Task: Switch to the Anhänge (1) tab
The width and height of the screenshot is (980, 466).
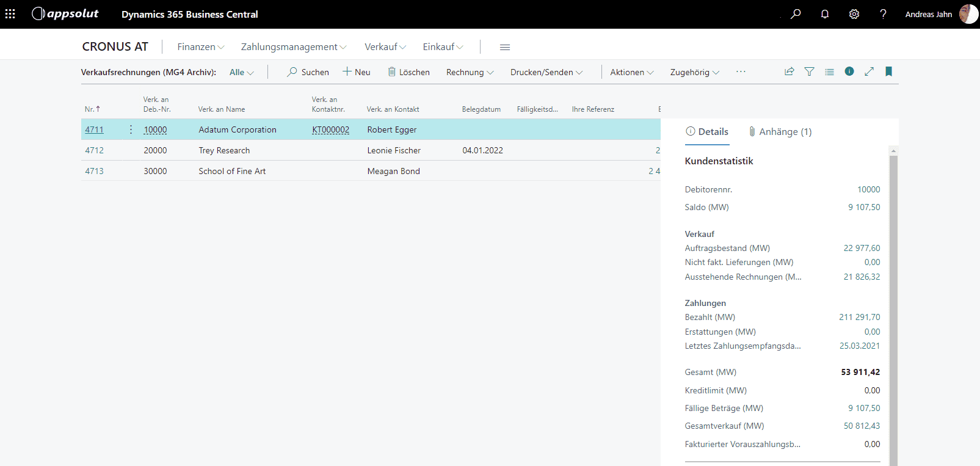Action: point(780,132)
